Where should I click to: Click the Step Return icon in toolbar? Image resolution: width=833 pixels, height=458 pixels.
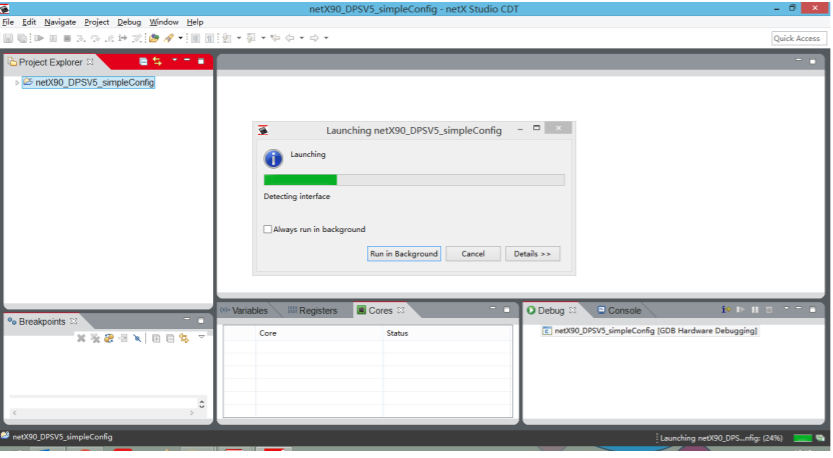pyautogui.click(x=109, y=38)
